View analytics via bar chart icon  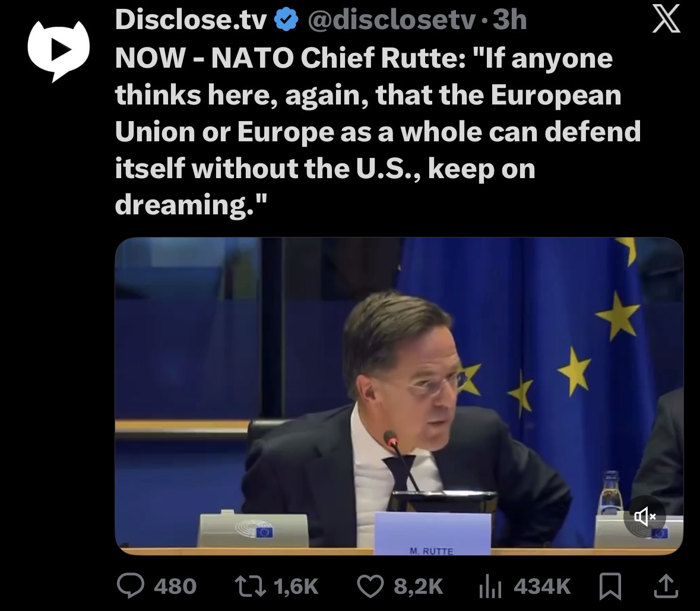pos(490,587)
